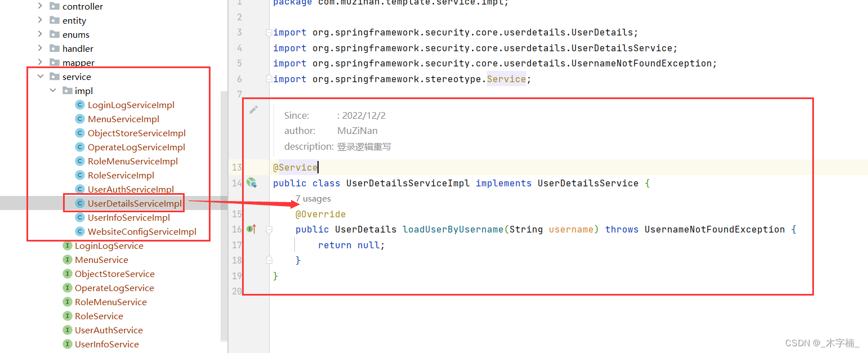The image size is (868, 353).
Task: Click MenuServiceImpl class icon
Action: (80, 119)
